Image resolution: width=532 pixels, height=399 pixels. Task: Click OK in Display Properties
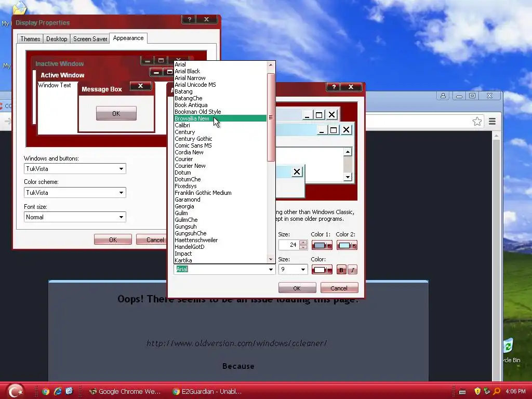[x=113, y=240]
